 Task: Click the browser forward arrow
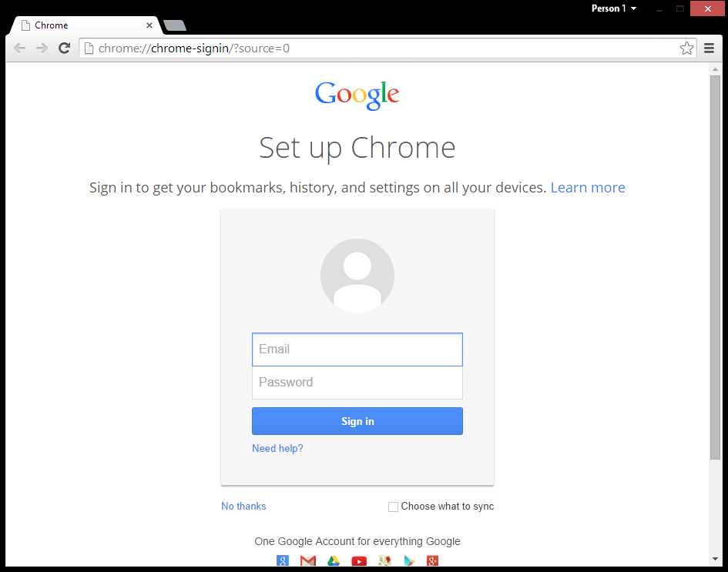click(x=42, y=49)
